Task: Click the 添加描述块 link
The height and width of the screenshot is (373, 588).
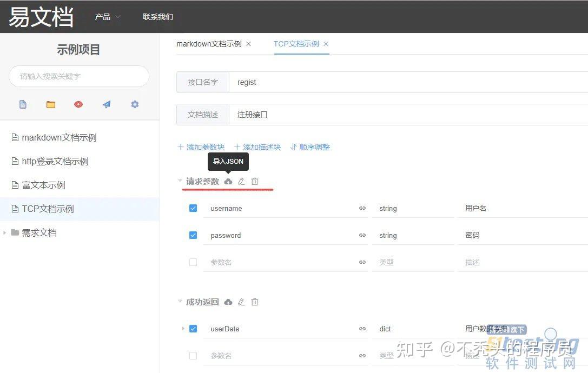Action: (257, 147)
